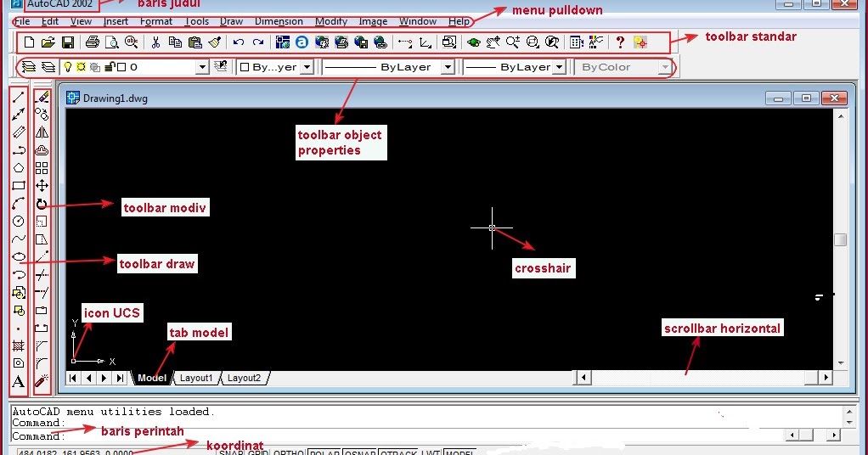Select the Scale modify tool
Image resolution: width=868 pixels, height=455 pixels.
42,222
